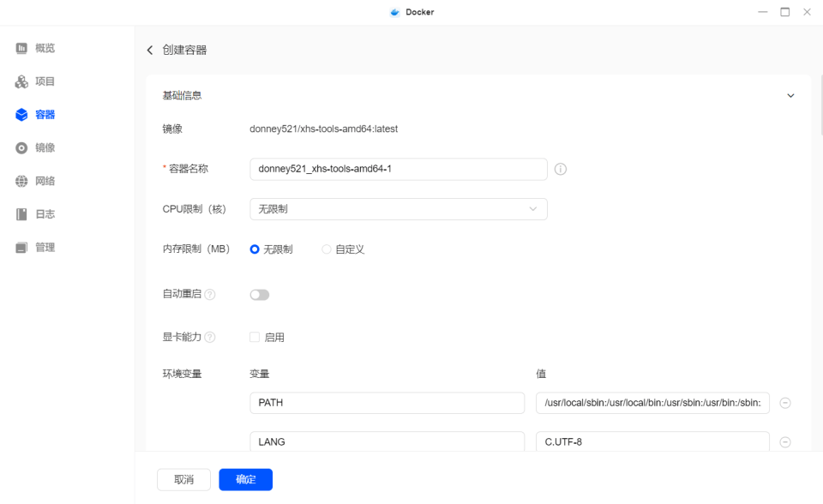The height and width of the screenshot is (504, 823).
Task: Click the back arrow beside 创建容器
Action: click(x=150, y=51)
